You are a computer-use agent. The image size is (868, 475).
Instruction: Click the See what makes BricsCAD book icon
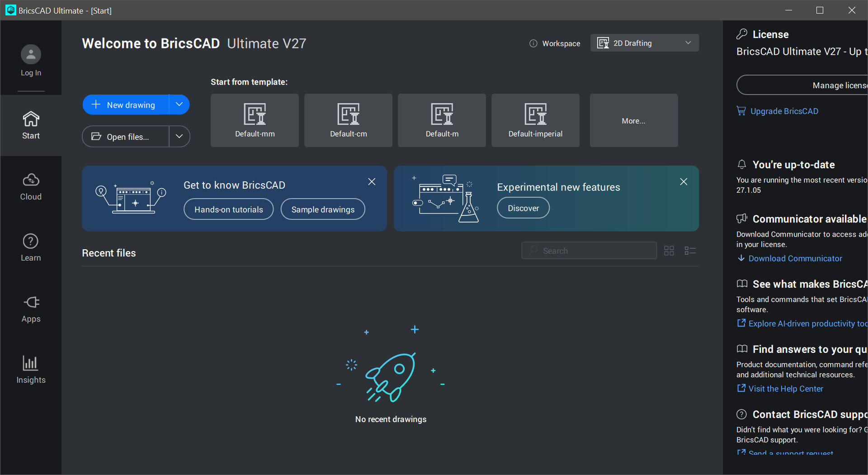pos(742,284)
